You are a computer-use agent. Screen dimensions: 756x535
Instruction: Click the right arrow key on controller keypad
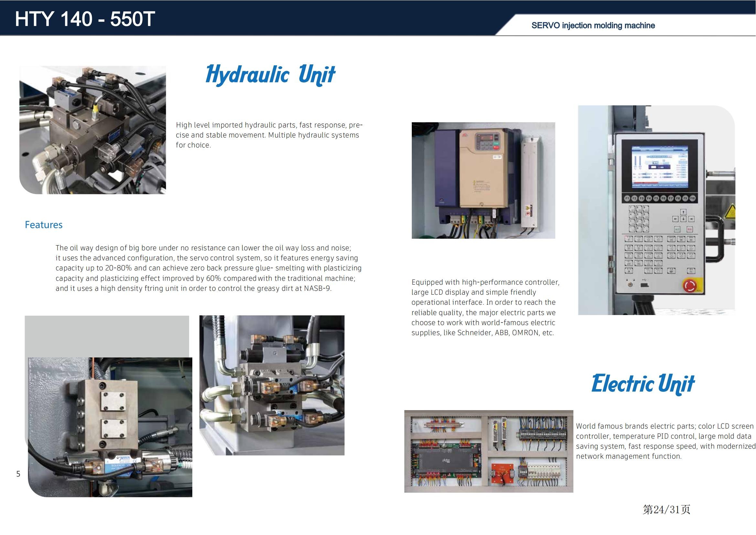click(x=691, y=219)
